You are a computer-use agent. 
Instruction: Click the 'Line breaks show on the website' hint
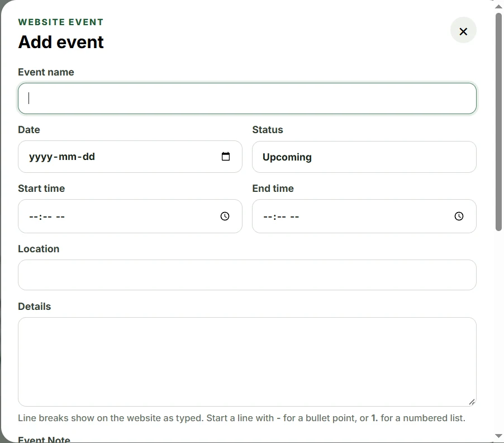242,418
